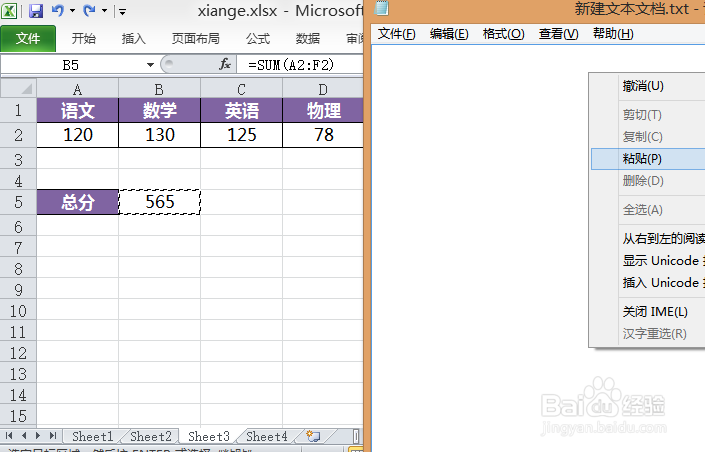Select the 物理 header cell
This screenshot has width=705, height=452.
323,111
